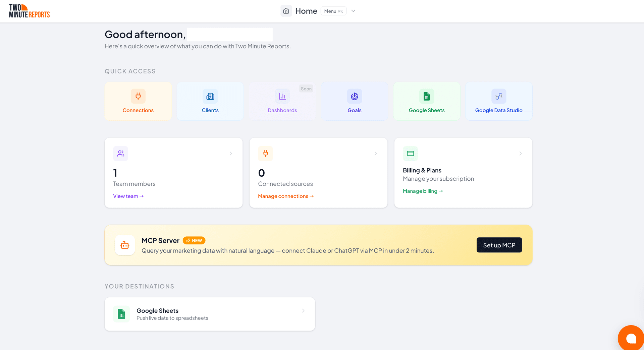Click the Google Data Studio icon
This screenshot has width=644, height=350.
tap(499, 96)
